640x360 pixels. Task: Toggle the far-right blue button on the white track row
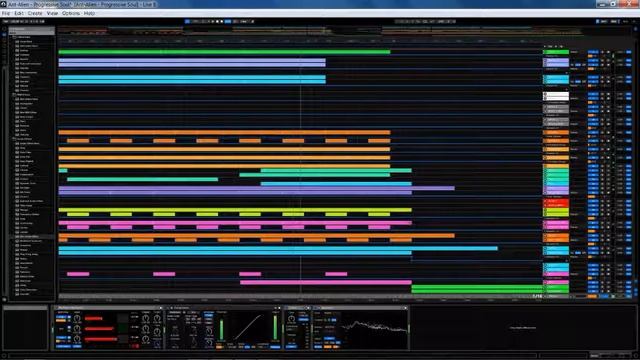point(629,94)
